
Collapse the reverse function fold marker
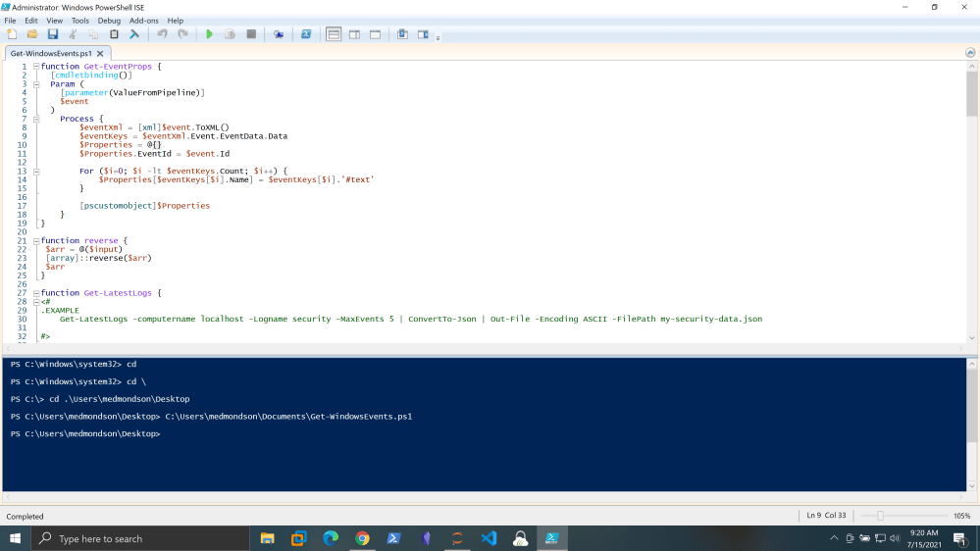[36, 240]
